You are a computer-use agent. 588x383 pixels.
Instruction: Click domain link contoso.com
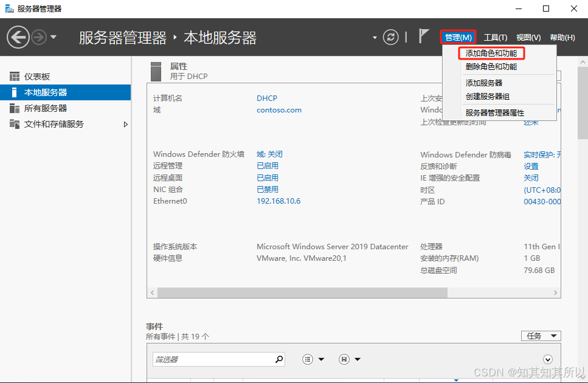pyautogui.click(x=278, y=110)
